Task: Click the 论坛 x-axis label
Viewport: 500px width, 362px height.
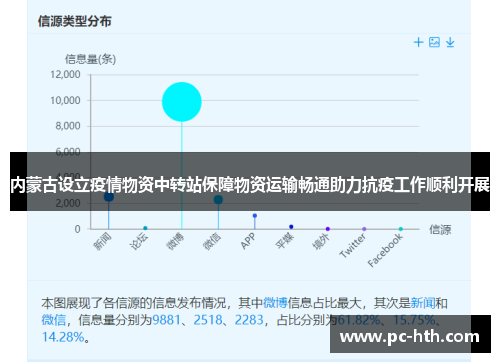Action: point(139,241)
